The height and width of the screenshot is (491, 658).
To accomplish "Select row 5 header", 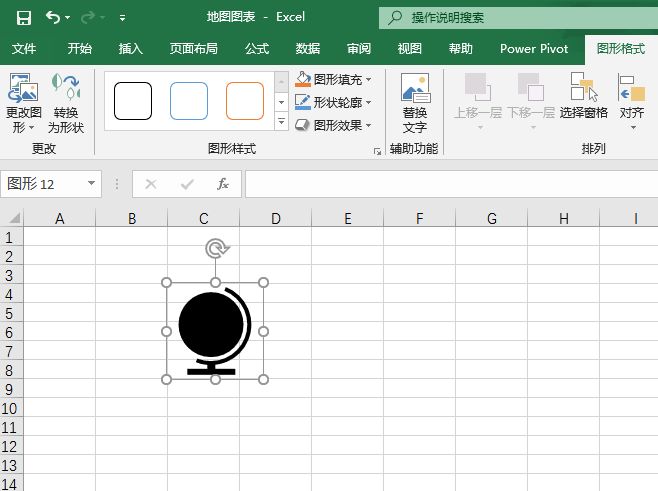I will [x=11, y=313].
